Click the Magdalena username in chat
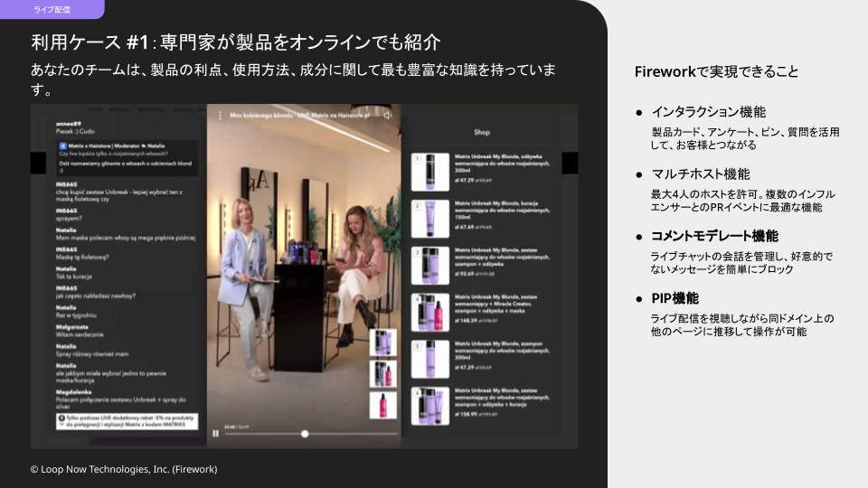Image resolution: width=868 pixels, height=488 pixels. pos(73,392)
